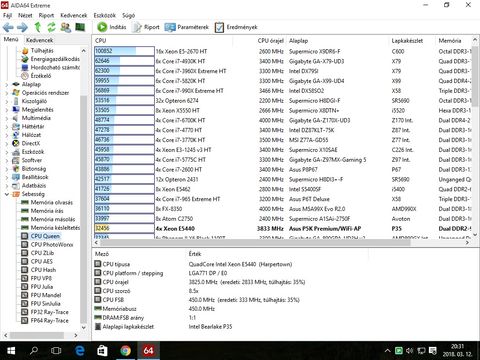Open the Riport toolbar button

coord(146,27)
